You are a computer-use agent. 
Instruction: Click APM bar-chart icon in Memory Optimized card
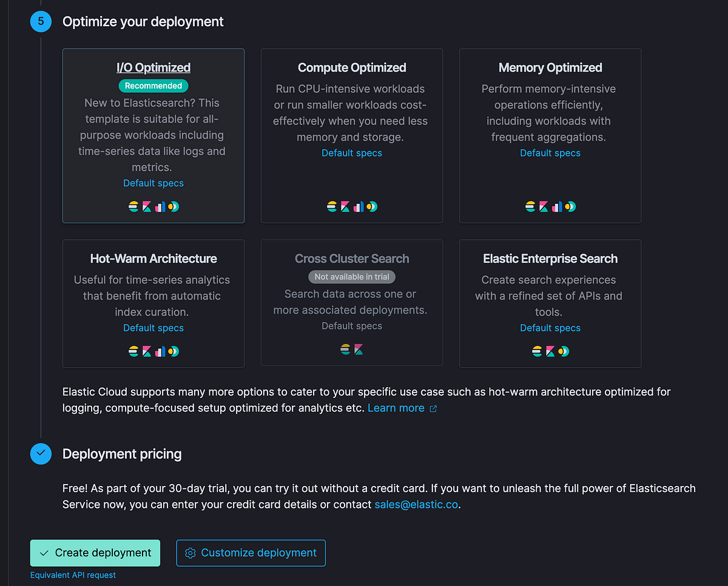click(557, 207)
